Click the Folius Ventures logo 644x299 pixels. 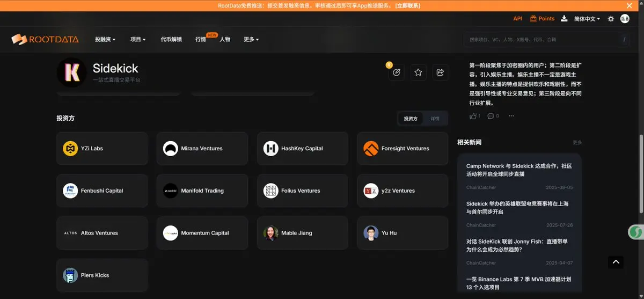271,191
